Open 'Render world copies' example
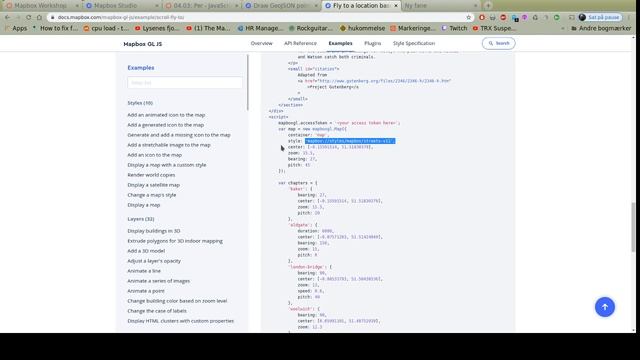This screenshot has height=360, width=640. (x=151, y=175)
